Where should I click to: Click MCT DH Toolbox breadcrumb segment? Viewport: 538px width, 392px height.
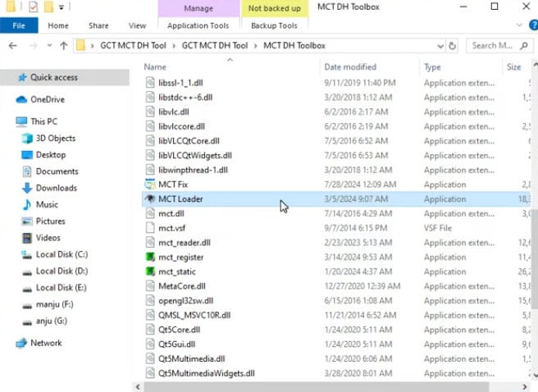pos(294,46)
